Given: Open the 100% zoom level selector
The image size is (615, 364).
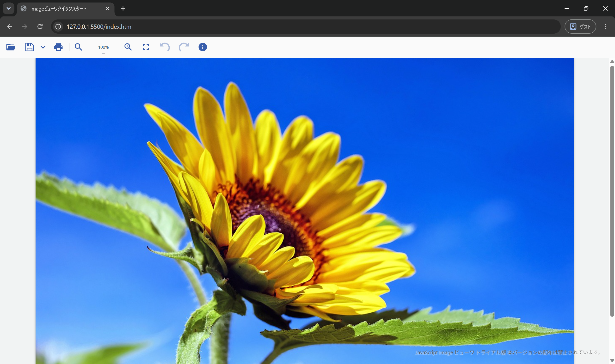Looking at the screenshot, I should pyautogui.click(x=103, y=47).
